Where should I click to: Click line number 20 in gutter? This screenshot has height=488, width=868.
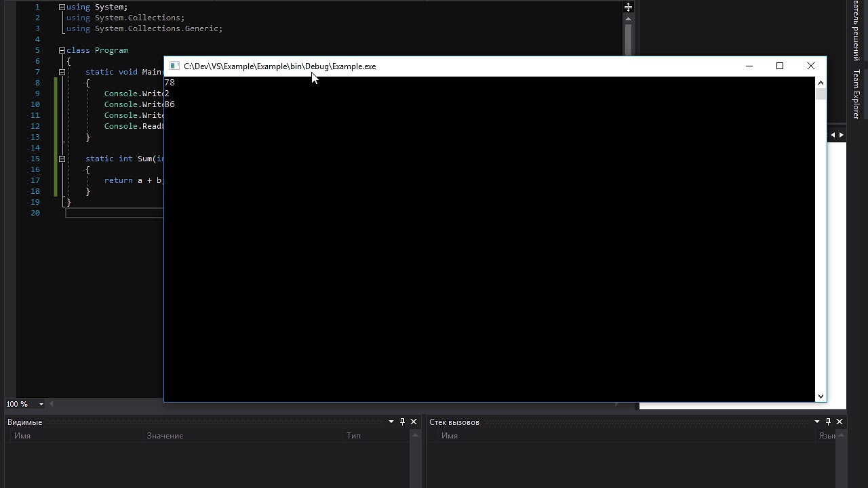click(x=36, y=213)
